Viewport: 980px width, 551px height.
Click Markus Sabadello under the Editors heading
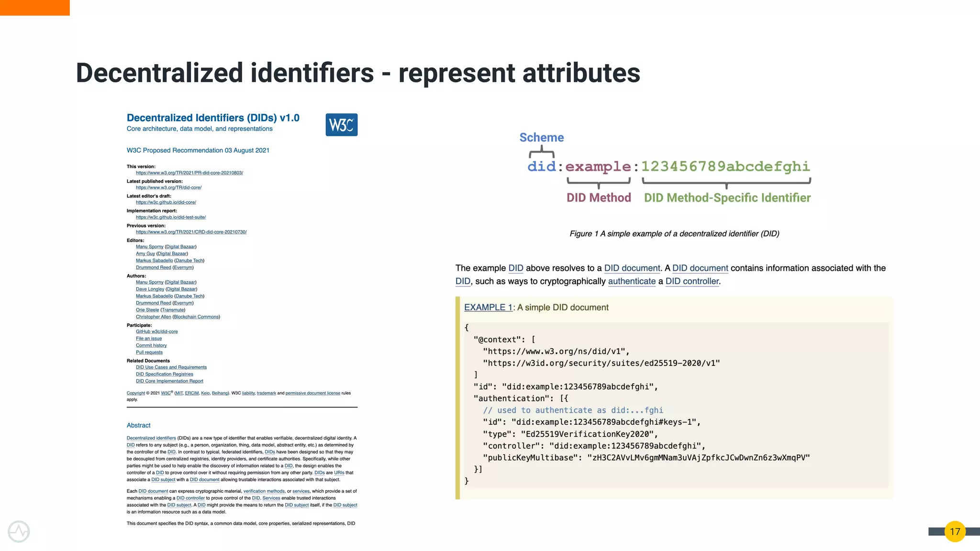click(x=154, y=261)
